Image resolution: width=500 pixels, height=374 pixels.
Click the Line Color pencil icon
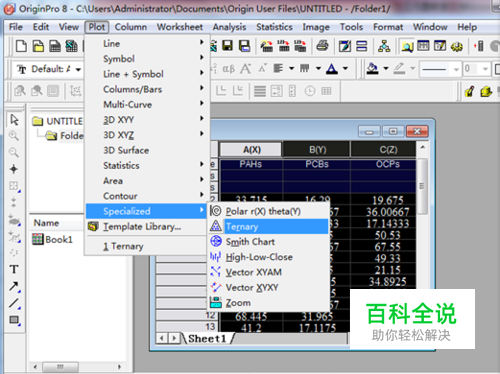(399, 69)
